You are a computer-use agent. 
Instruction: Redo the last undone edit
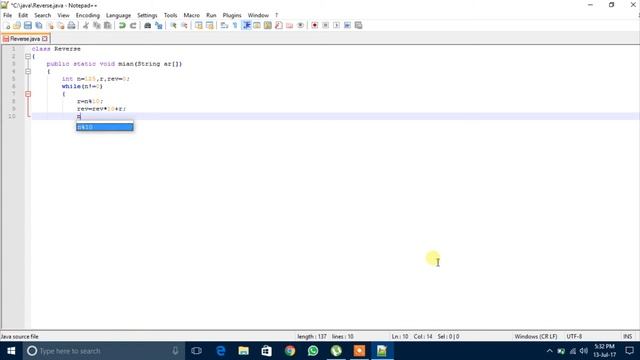point(133,25)
